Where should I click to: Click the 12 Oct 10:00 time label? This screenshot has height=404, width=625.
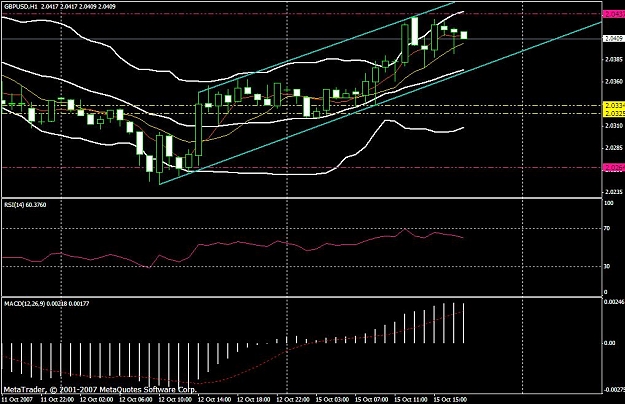point(175,399)
